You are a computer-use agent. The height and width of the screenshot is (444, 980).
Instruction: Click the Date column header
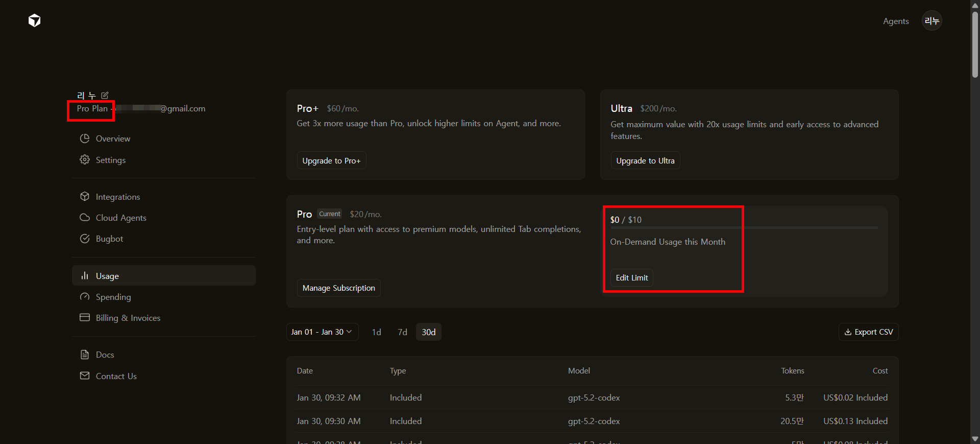pos(305,371)
